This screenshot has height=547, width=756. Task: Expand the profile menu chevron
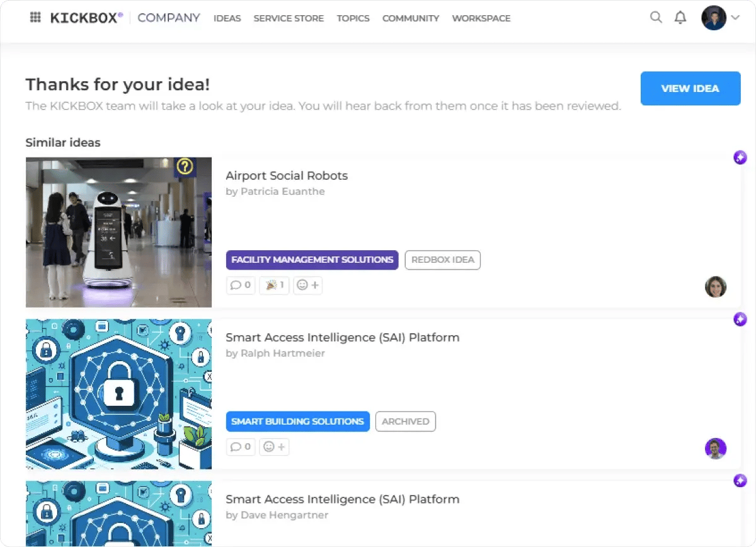point(735,18)
